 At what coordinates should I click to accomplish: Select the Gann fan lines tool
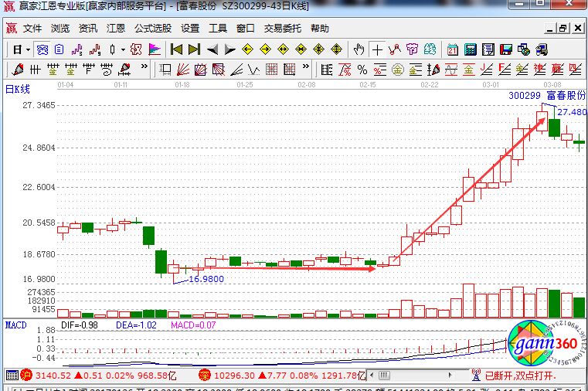(x=182, y=70)
